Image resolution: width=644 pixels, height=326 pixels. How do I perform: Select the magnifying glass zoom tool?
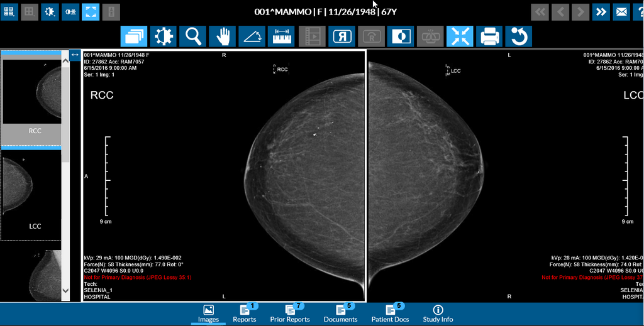(192, 37)
